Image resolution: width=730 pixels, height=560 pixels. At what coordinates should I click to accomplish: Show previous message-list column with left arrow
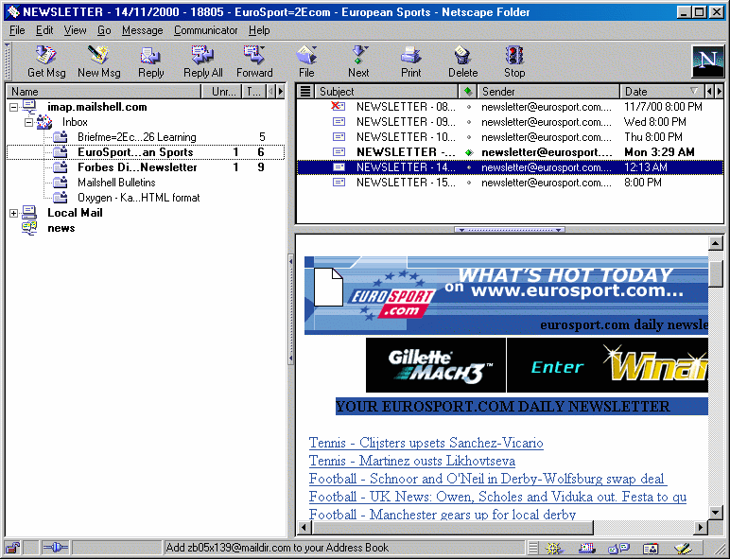pos(709,92)
